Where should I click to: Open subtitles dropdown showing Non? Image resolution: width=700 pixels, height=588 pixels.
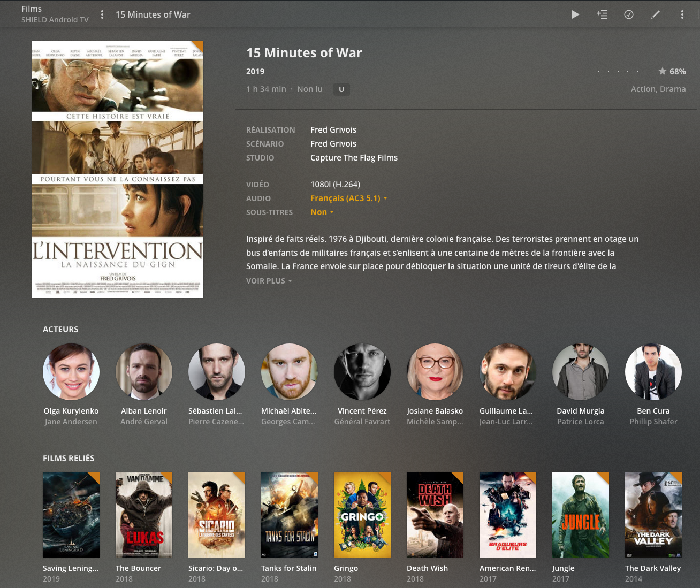(x=322, y=212)
